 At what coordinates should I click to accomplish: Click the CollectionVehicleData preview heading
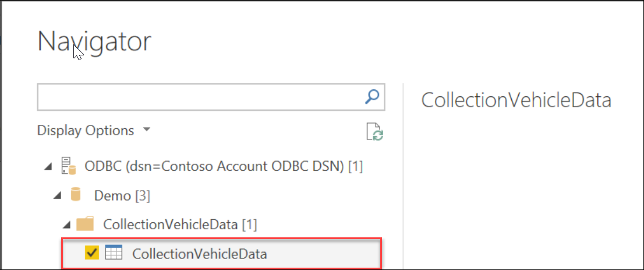click(516, 100)
